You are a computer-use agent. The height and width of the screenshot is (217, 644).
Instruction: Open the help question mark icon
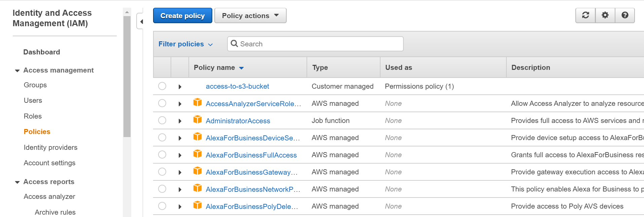(x=625, y=15)
